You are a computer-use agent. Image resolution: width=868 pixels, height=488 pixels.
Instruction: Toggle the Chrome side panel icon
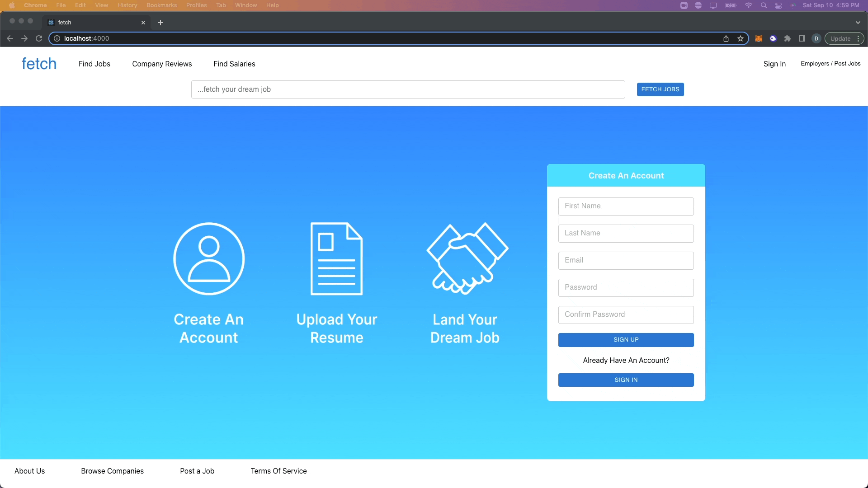coord(802,38)
